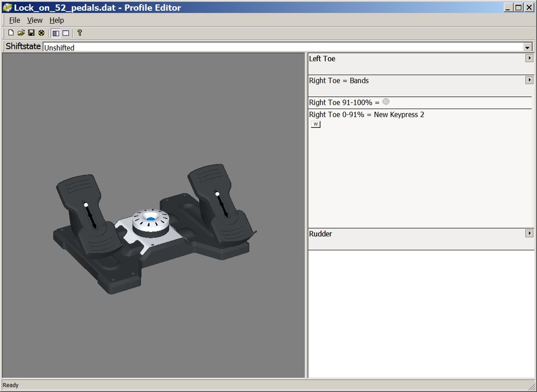The image size is (537, 392).
Task: Open the Shiftstate dropdown arrow
Action: point(527,47)
